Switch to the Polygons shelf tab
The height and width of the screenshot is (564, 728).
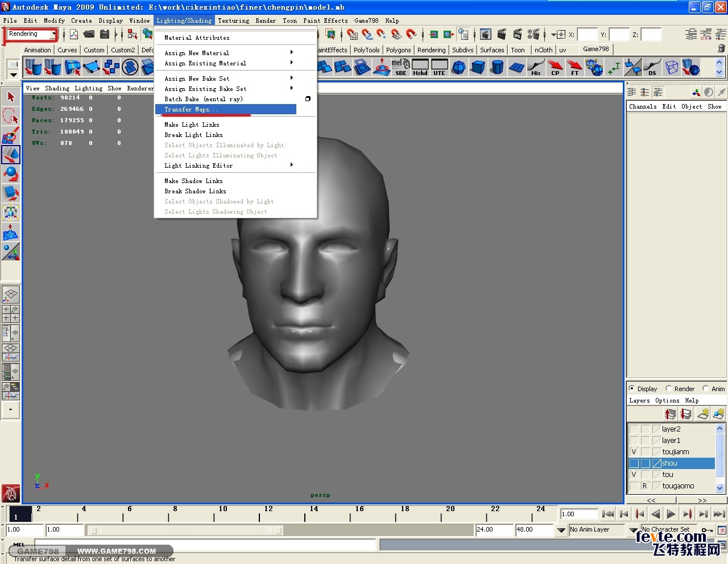[398, 50]
